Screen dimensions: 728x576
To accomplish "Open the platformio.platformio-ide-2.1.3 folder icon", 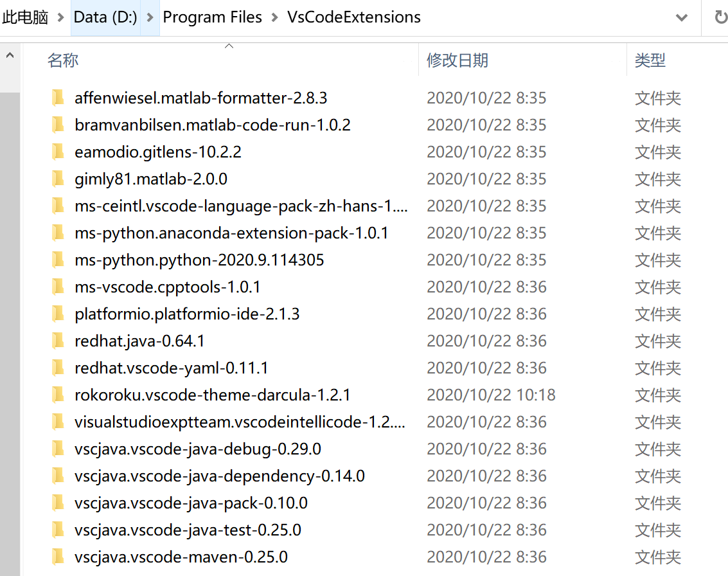I will (x=58, y=314).
